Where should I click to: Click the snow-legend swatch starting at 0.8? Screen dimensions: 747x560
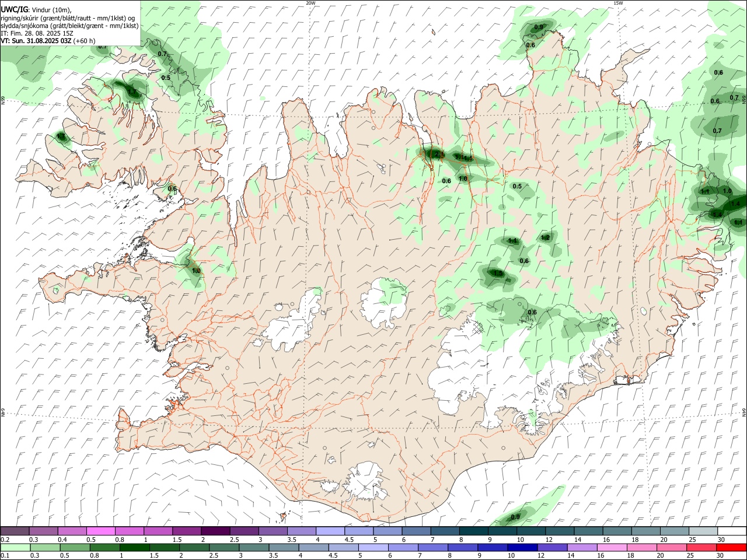[x=129, y=531]
